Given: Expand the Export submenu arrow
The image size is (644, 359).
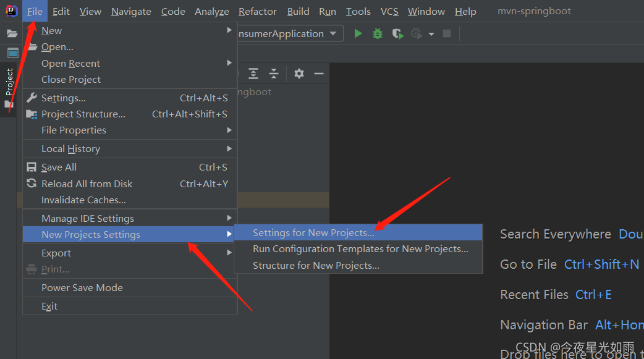Looking at the screenshot, I should click(x=229, y=253).
